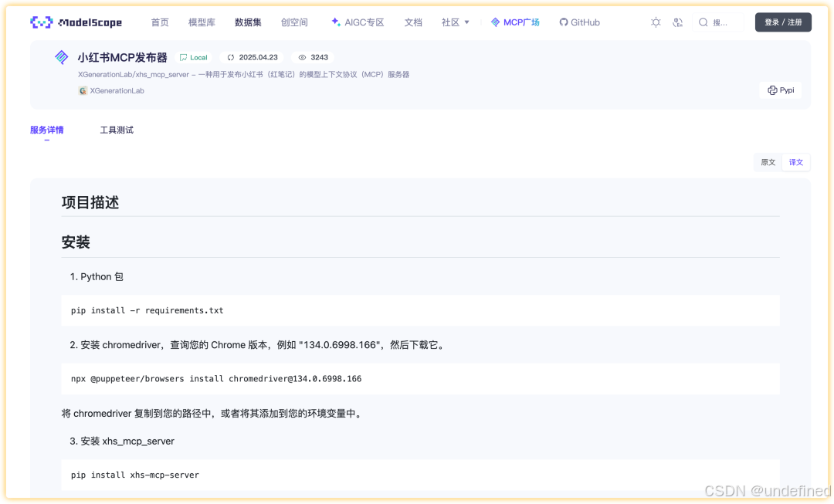The image size is (834, 504).
Task: Click the XGenerationLab avatar icon
Action: coord(83,91)
